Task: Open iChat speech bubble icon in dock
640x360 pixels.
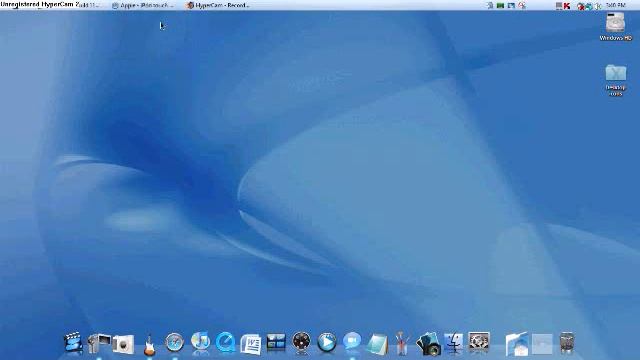Action: pyautogui.click(x=352, y=341)
